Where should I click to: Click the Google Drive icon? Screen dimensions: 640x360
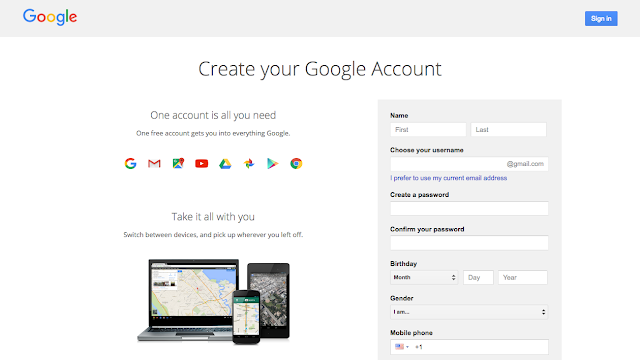(x=225, y=164)
